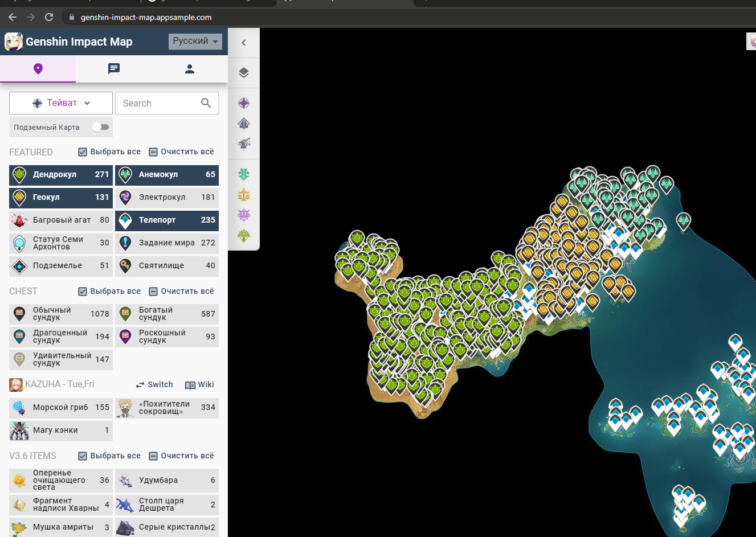756x537 pixels.
Task: Show Обычный сундук chest markers
Action: pos(61,314)
